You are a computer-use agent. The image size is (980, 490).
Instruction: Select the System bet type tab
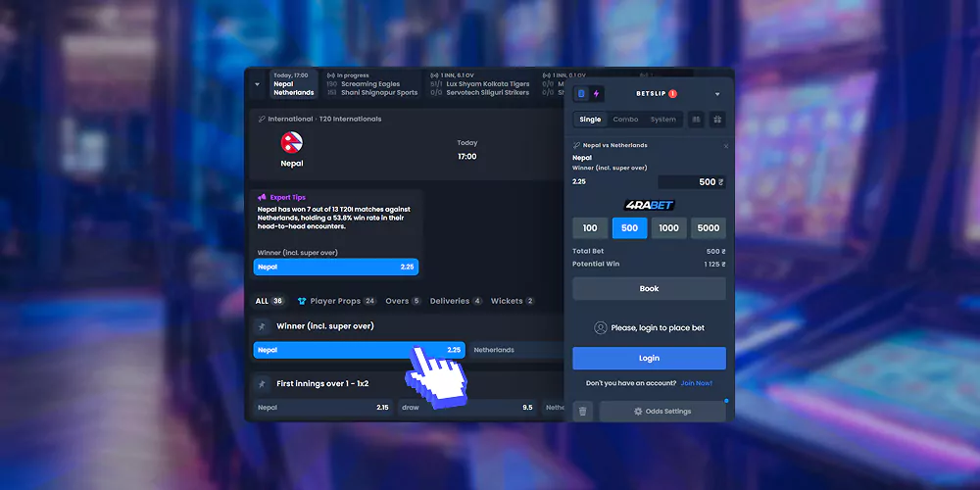tap(663, 120)
